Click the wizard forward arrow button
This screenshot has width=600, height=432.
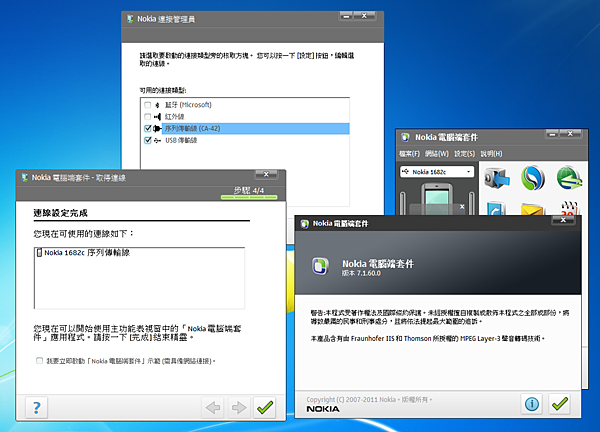coord(239,408)
